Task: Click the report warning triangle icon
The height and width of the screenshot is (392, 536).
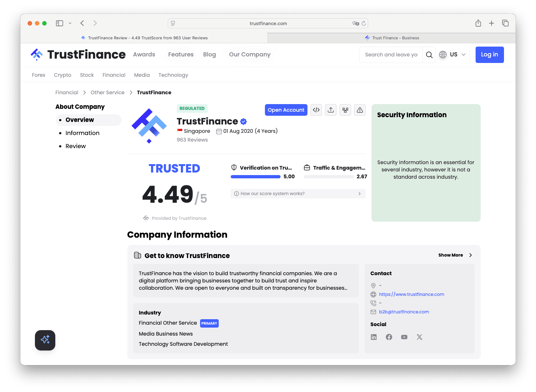Action: coord(360,110)
